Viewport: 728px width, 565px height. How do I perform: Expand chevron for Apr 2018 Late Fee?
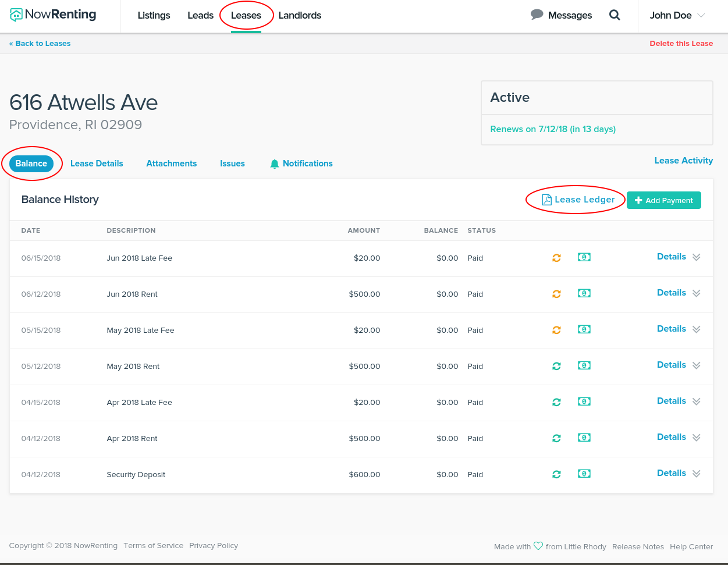[697, 401]
